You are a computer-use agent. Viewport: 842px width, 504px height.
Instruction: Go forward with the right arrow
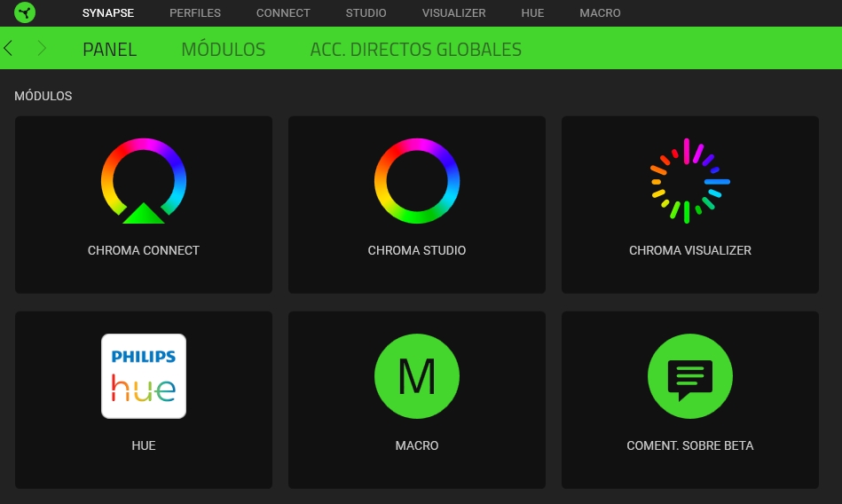point(42,48)
